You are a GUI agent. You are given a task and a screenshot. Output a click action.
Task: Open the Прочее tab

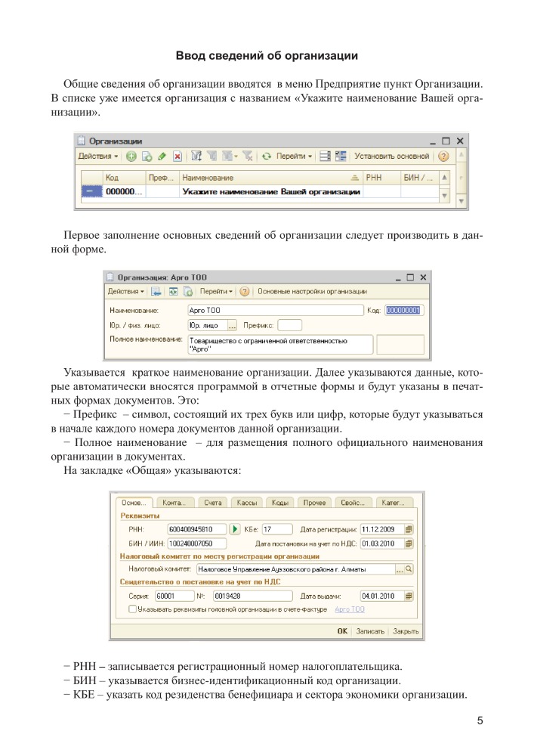click(x=314, y=503)
